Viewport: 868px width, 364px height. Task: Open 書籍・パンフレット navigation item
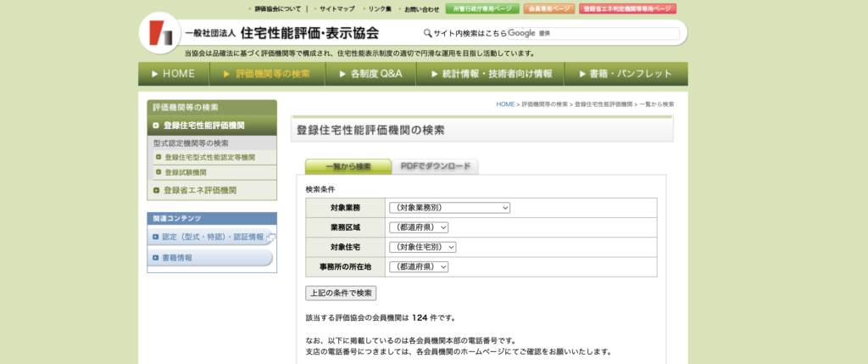pos(626,74)
